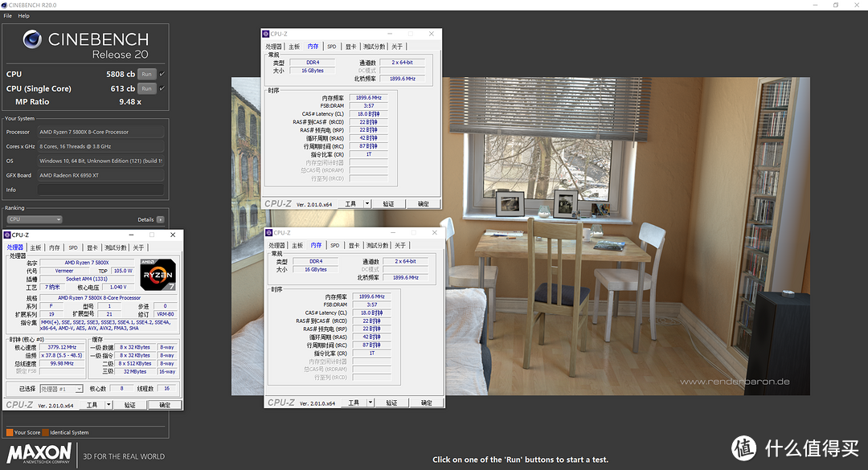Click the CPU-Z processor window title icon

(x=7, y=235)
